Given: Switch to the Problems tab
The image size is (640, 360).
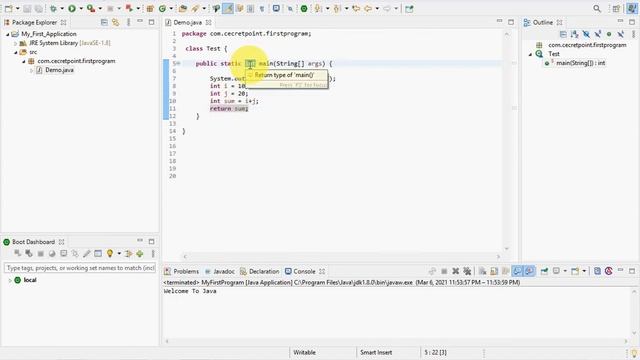Looking at the screenshot, I should pos(182,271).
